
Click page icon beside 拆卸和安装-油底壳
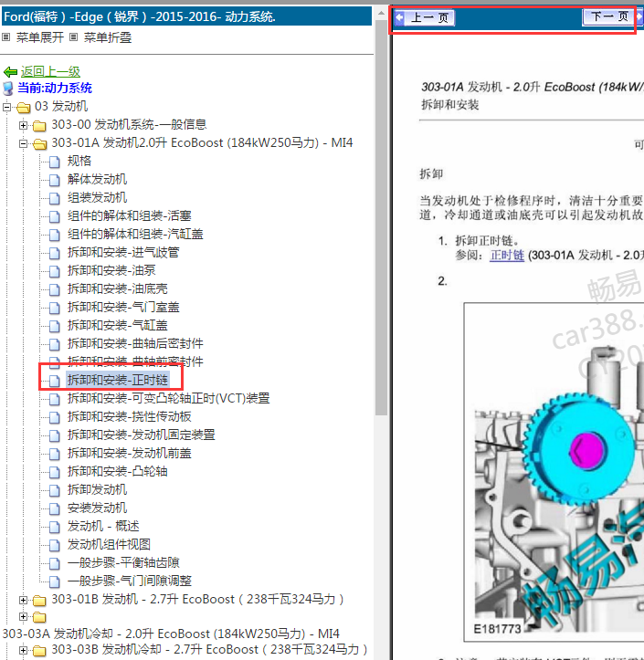tap(54, 289)
